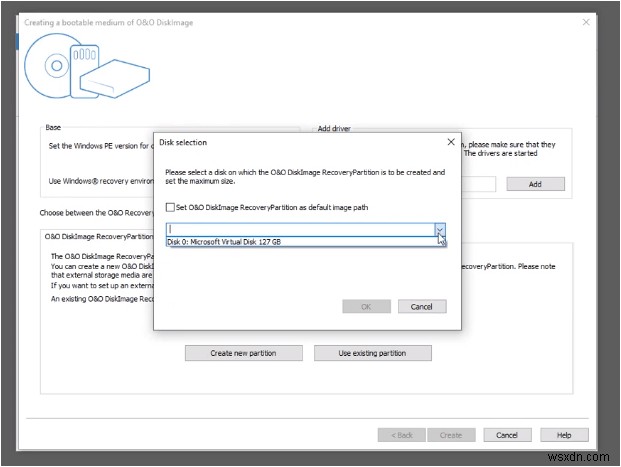Click Use existing partition button
This screenshot has height=467, width=621.
(373, 353)
